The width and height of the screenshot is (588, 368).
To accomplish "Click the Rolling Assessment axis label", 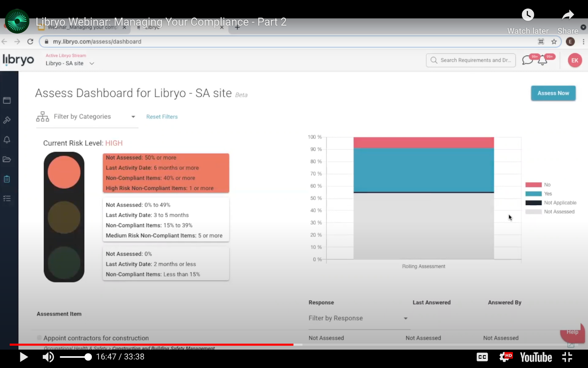I will coord(423,266).
